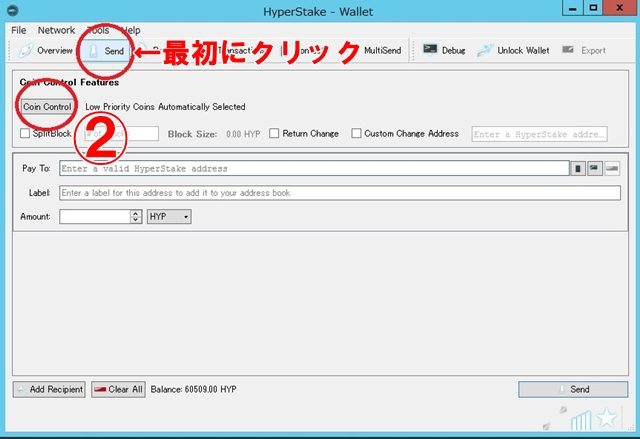Click the staking star status icon
Viewport: 640px width, 439px height.
click(x=606, y=418)
